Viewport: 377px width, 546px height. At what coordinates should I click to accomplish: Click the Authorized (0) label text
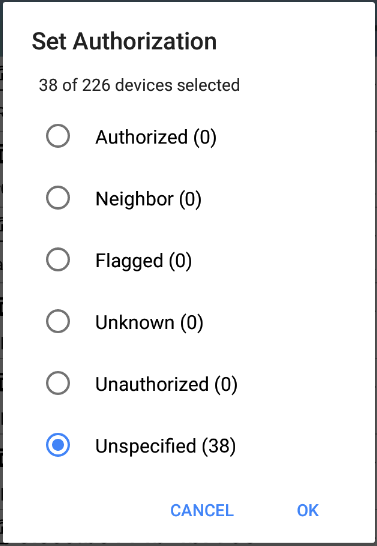click(x=156, y=137)
